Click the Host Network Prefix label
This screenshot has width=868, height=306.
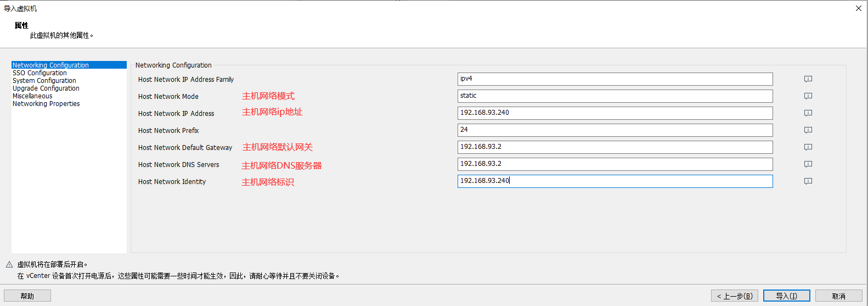168,130
